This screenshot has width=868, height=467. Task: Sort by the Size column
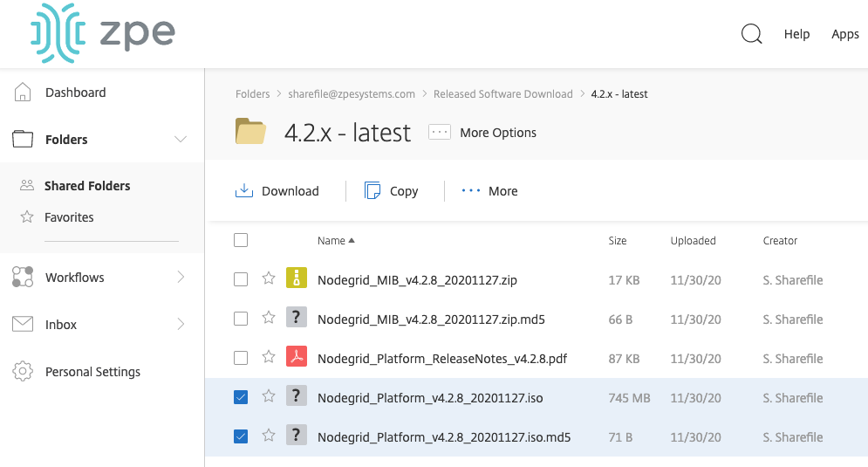click(x=618, y=240)
